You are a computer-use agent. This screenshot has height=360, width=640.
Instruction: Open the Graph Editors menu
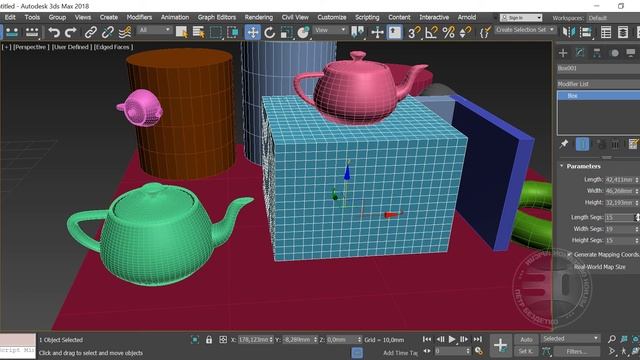point(217,17)
